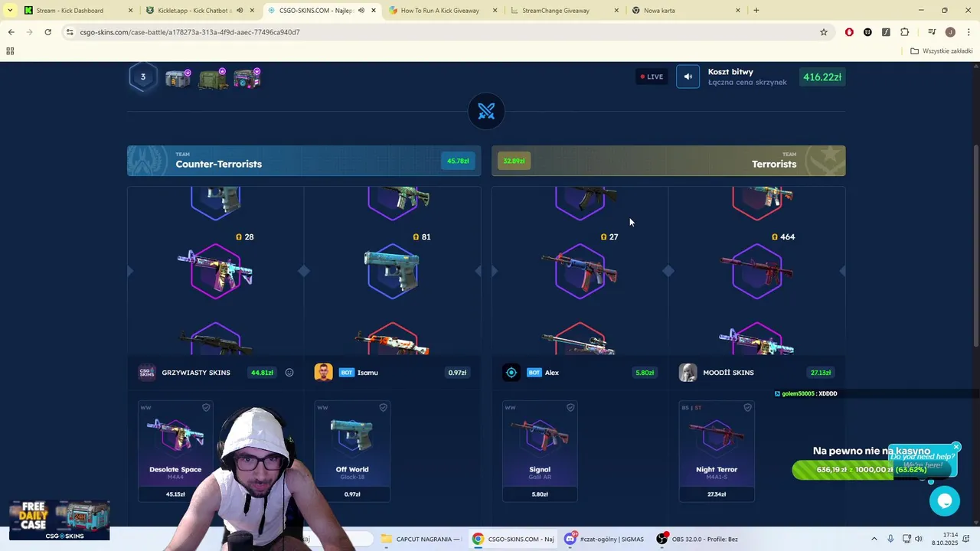980x551 pixels.
Task: Open the third purple case thumbnail
Action: click(x=247, y=78)
